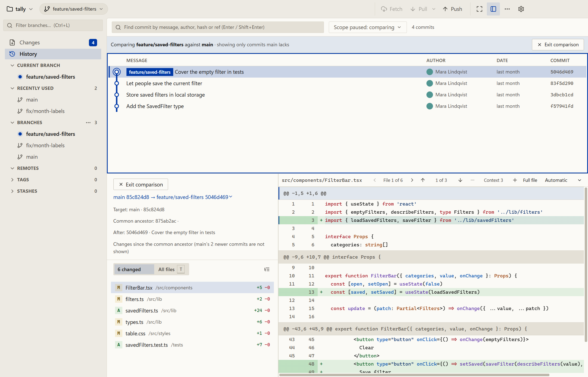Focus the Filter branches input
The image size is (588, 377).
53,25
